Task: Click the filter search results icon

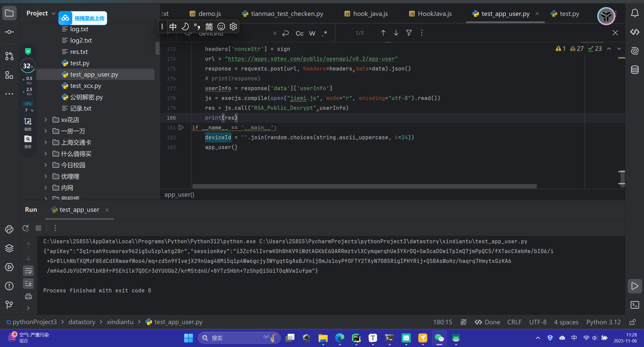Action: pos(409,33)
